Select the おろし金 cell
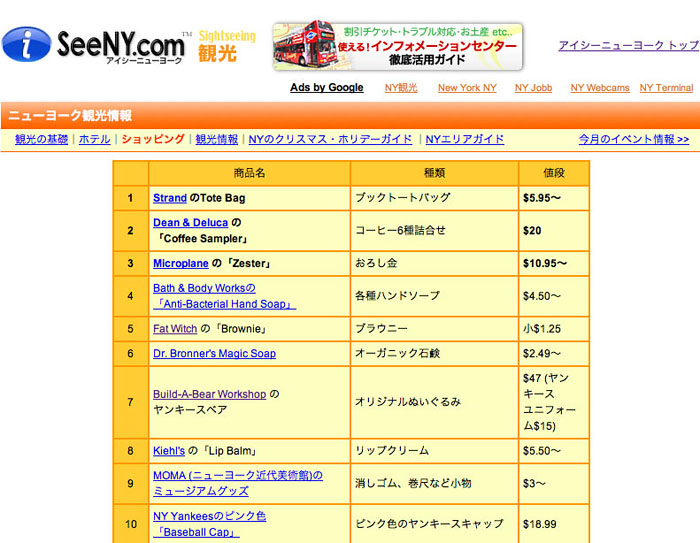 pos(434,263)
